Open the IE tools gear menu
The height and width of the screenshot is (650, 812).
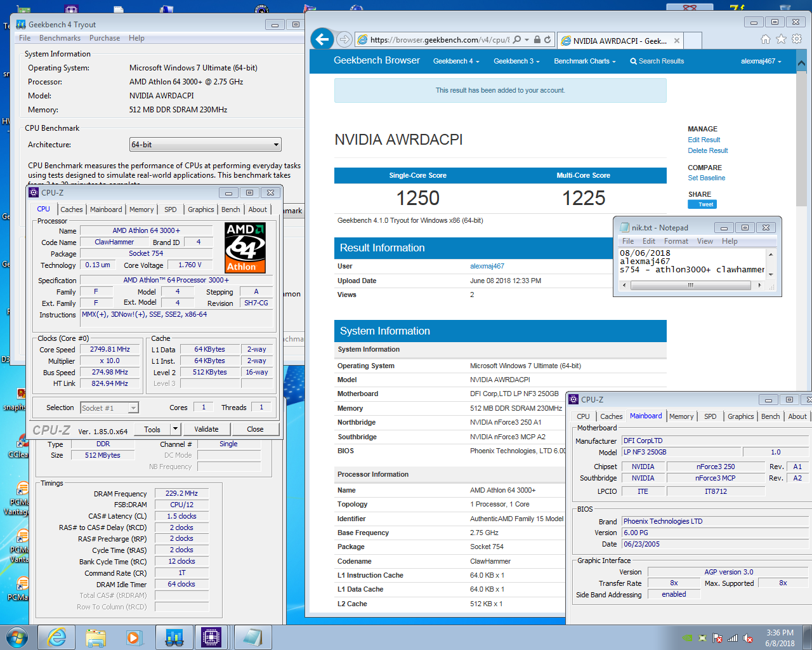click(797, 39)
